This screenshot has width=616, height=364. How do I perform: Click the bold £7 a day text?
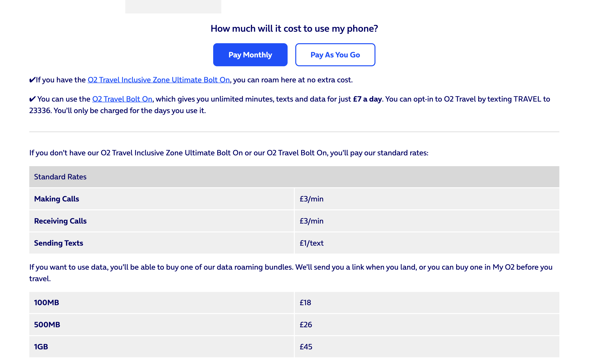pyautogui.click(x=368, y=99)
